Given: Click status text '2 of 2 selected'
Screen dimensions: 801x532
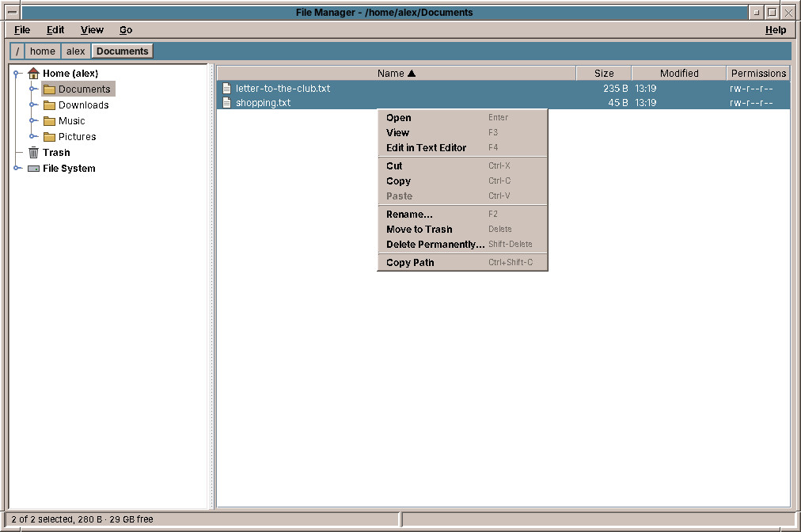Looking at the screenshot, I should point(43,519).
